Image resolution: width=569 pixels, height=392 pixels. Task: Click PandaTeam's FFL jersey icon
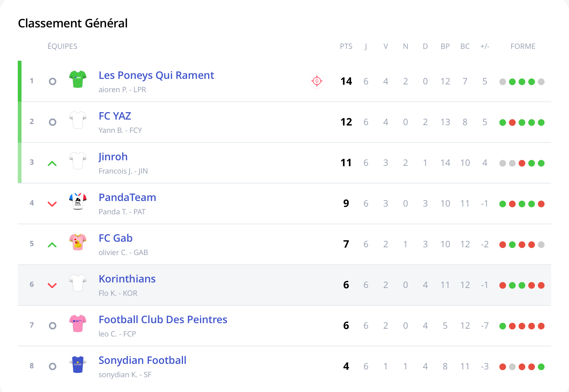[x=78, y=201]
